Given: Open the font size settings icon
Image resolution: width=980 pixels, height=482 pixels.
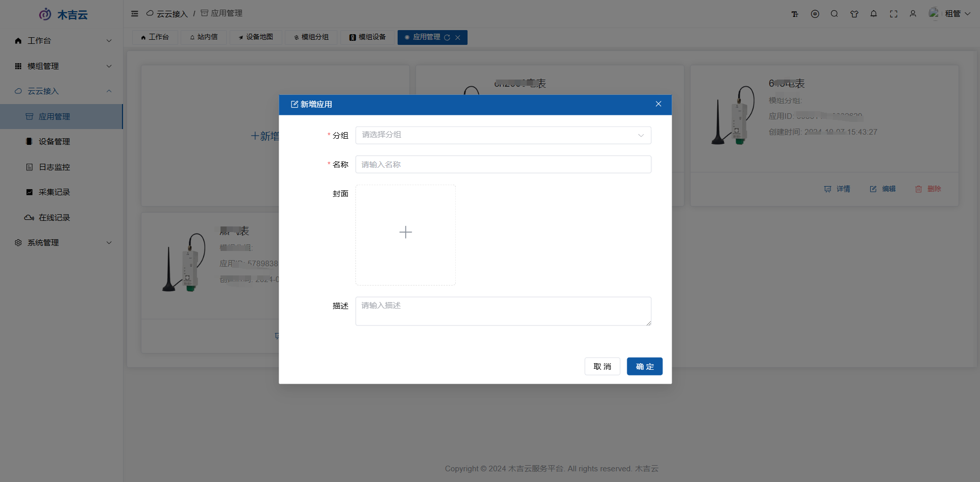Looking at the screenshot, I should click(x=795, y=14).
